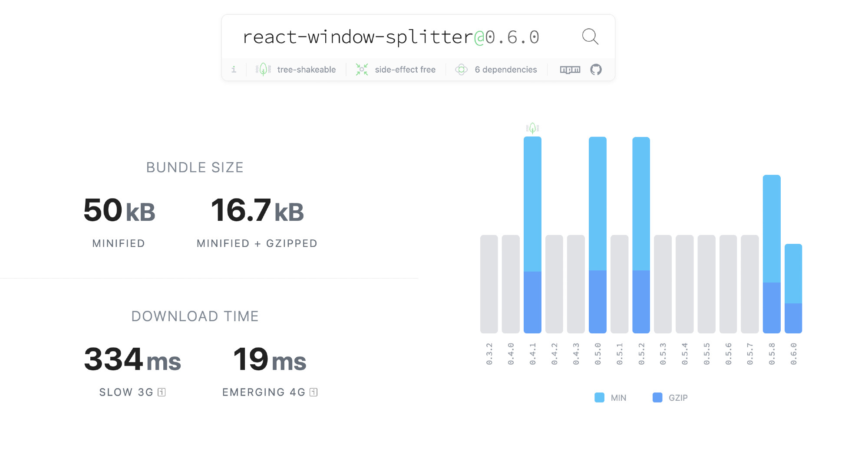Click the GZIP legend text
Screen dimensions: 868x449
pos(678,398)
